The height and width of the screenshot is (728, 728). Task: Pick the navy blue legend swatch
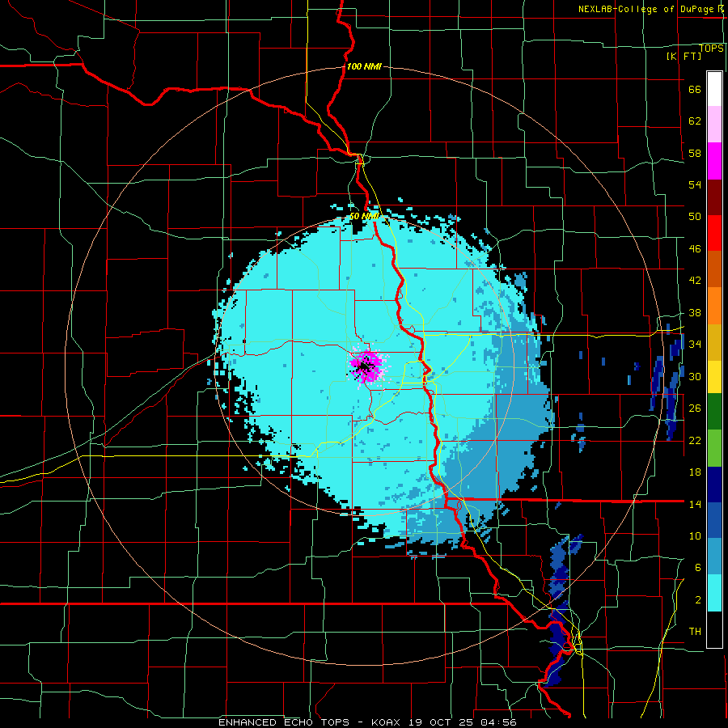pos(714,485)
